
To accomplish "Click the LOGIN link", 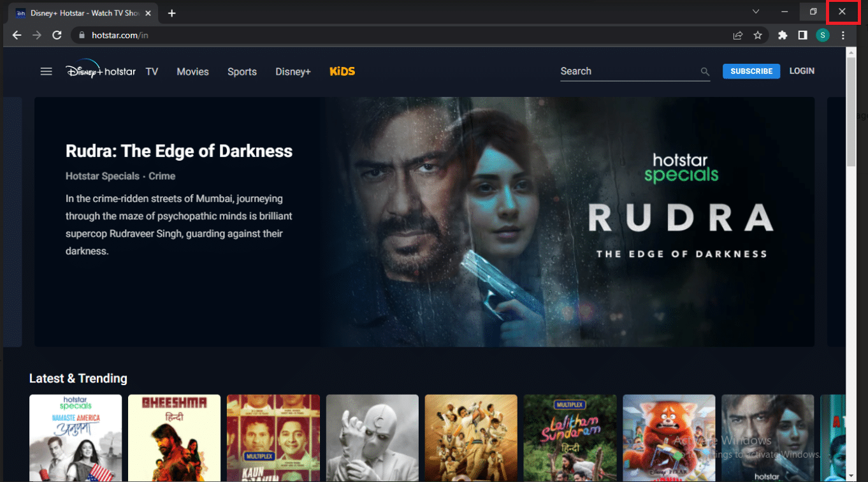I will click(x=802, y=71).
